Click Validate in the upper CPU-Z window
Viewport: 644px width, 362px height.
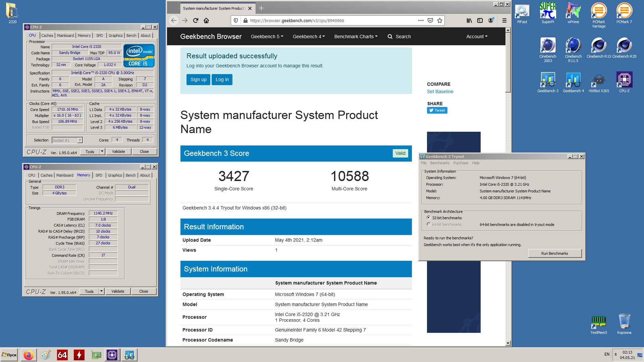pyautogui.click(x=118, y=152)
